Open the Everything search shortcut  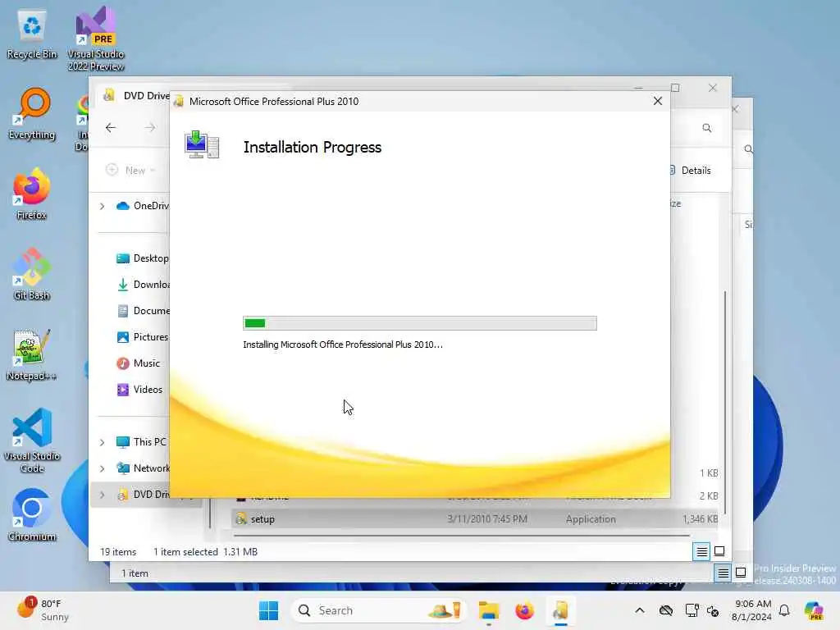point(32,114)
